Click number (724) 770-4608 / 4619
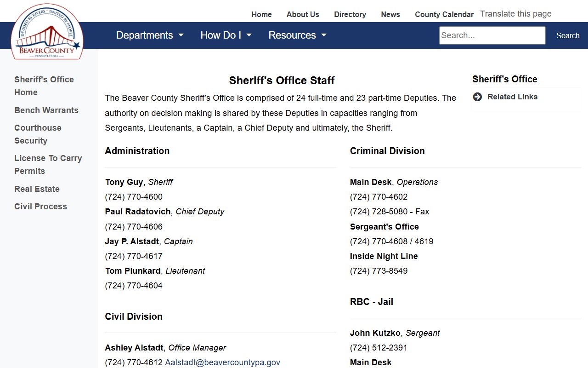Viewport: 588px width, 368px height. coord(392,241)
